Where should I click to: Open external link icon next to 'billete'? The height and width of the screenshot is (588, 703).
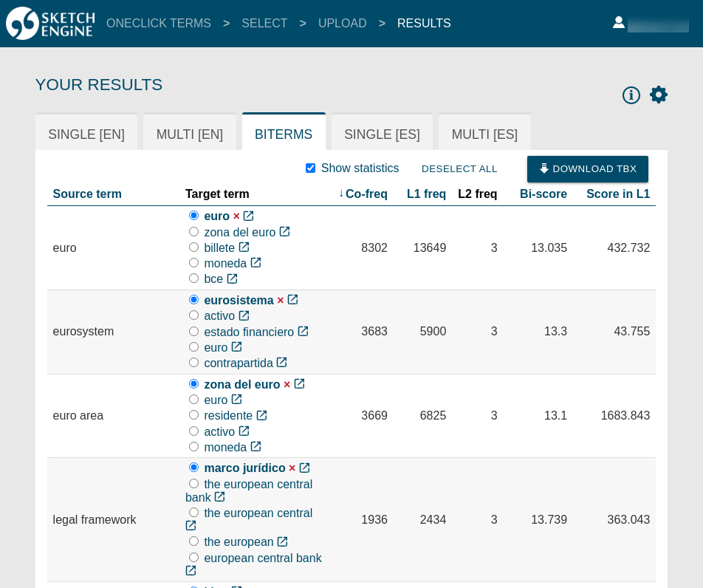244,247
